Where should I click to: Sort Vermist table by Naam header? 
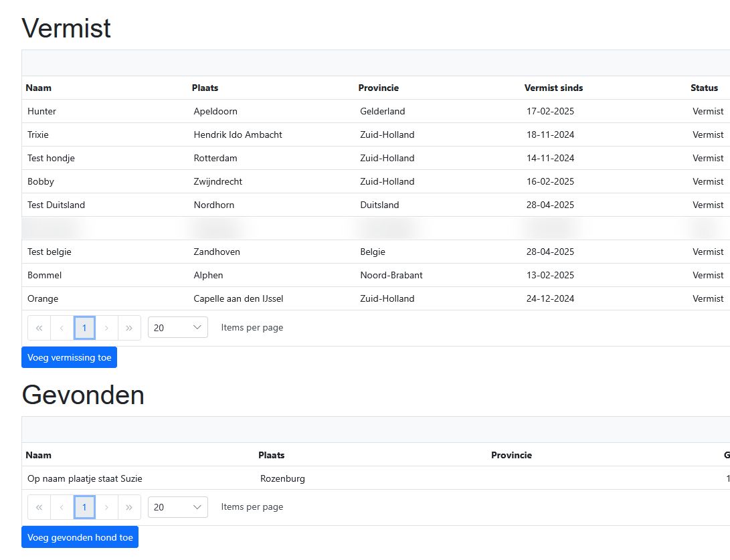[39, 88]
